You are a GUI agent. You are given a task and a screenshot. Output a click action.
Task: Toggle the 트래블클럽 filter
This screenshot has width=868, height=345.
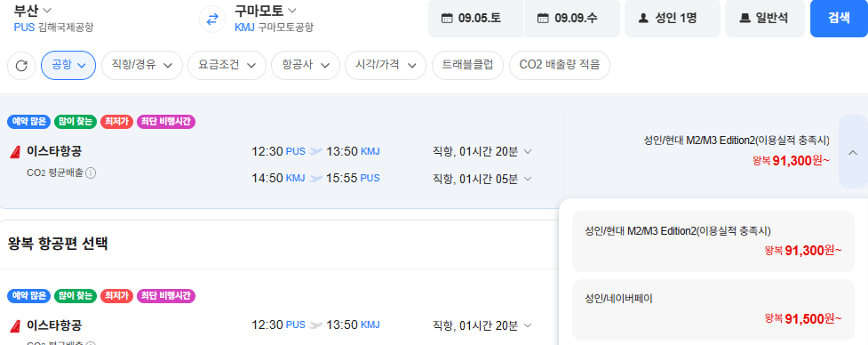click(468, 65)
